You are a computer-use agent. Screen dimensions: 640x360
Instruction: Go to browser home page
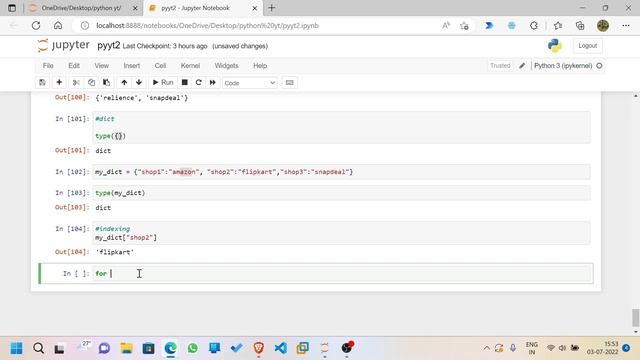(58, 25)
